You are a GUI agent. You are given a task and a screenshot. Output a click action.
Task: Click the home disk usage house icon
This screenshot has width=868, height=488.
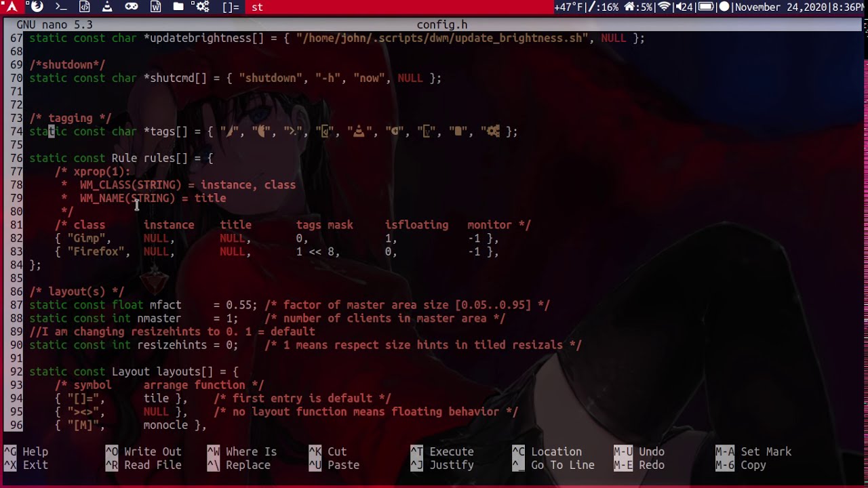[629, 7]
